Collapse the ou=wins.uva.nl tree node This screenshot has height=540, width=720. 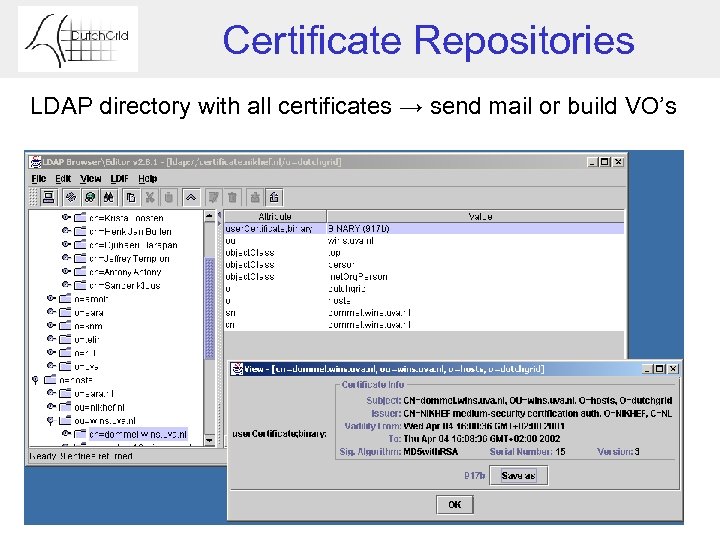(51, 421)
